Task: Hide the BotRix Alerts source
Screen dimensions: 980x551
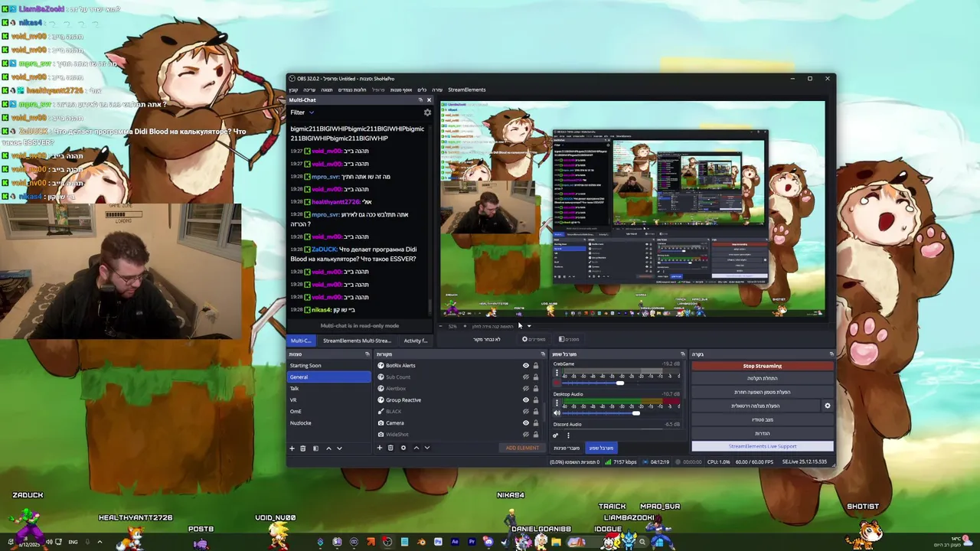Action: 526,366
